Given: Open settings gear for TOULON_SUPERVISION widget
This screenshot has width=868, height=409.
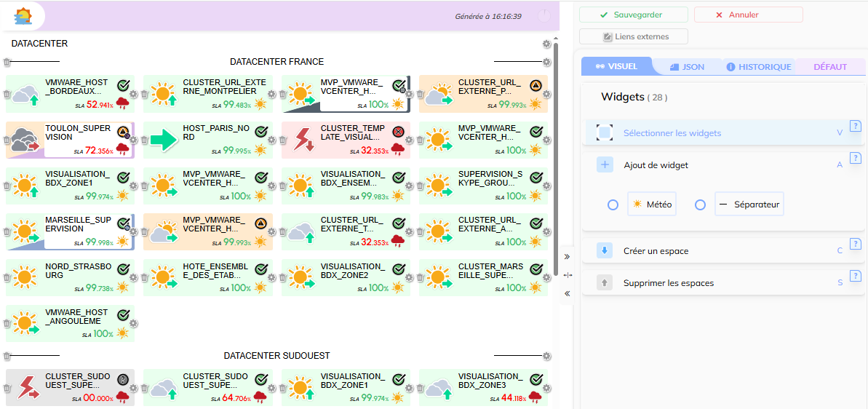Looking at the screenshot, I should [134, 140].
